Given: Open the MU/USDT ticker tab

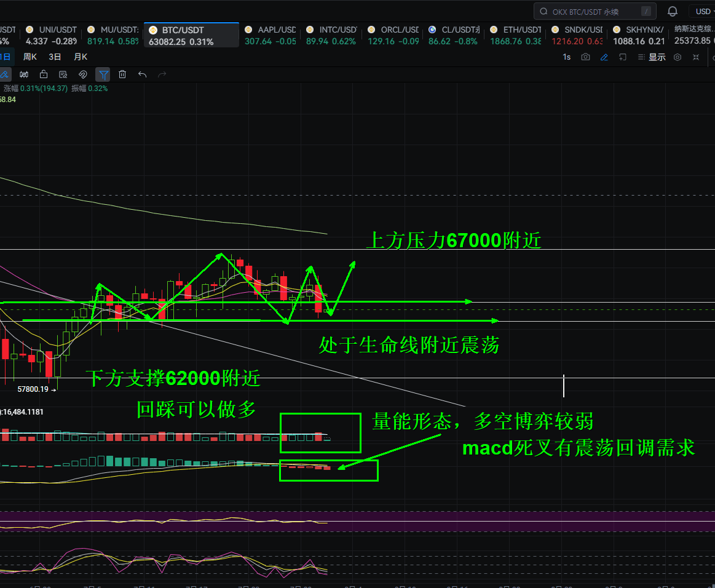Looking at the screenshot, I should (x=113, y=35).
